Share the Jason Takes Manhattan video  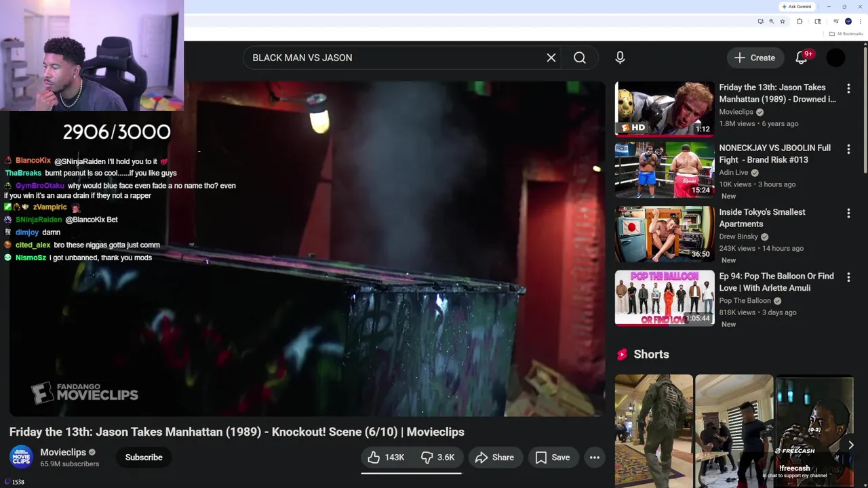(x=495, y=457)
